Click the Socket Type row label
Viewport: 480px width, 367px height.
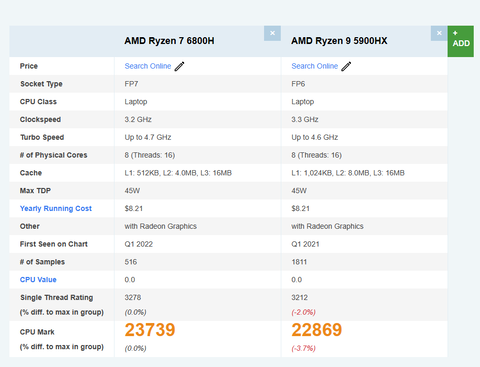[41, 84]
